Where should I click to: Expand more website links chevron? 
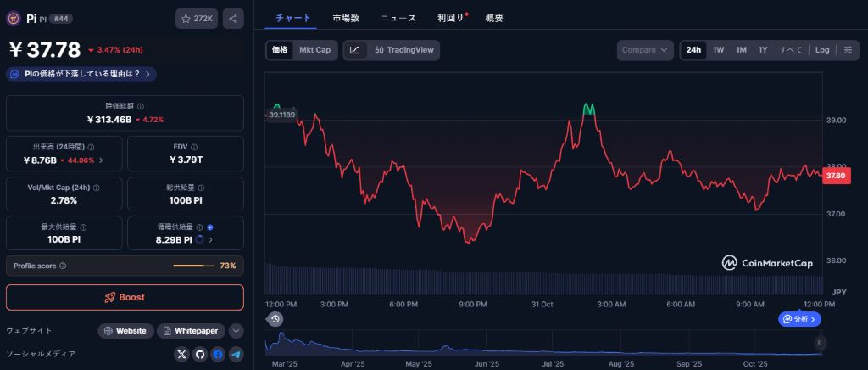[x=236, y=331]
